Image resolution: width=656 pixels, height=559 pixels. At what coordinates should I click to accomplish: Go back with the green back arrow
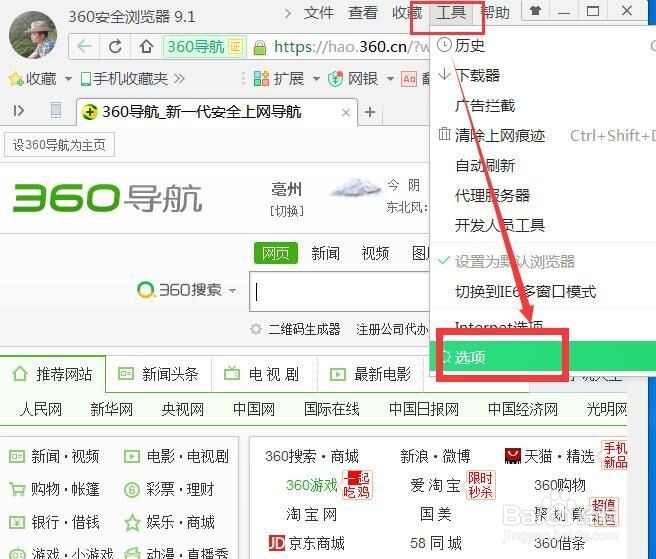(85, 46)
